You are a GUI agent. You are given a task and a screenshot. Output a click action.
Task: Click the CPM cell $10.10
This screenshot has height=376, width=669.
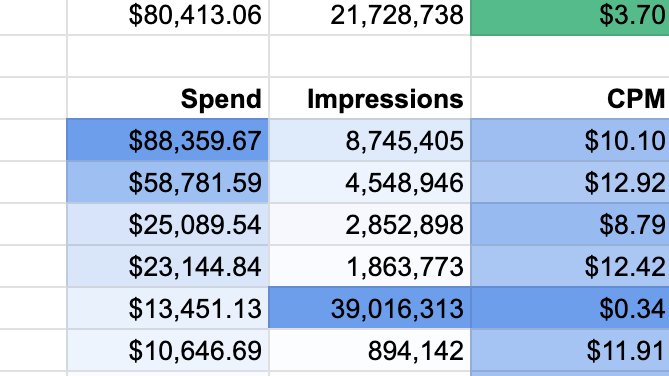[570, 140]
